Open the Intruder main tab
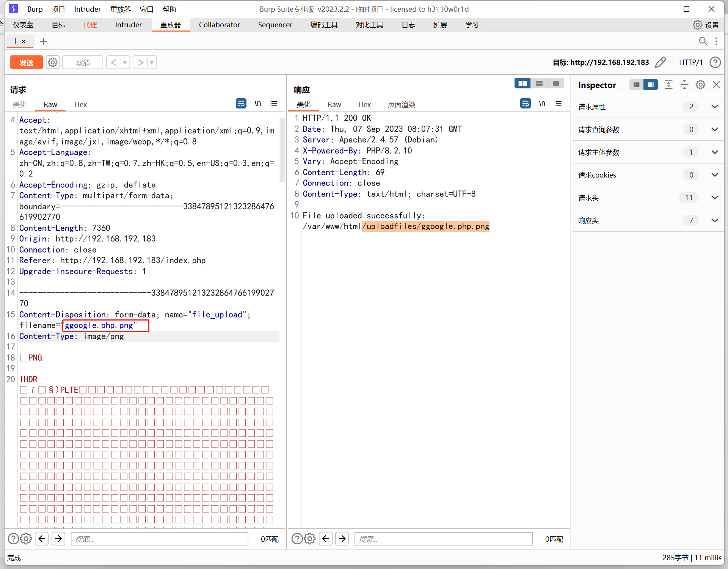 point(128,25)
